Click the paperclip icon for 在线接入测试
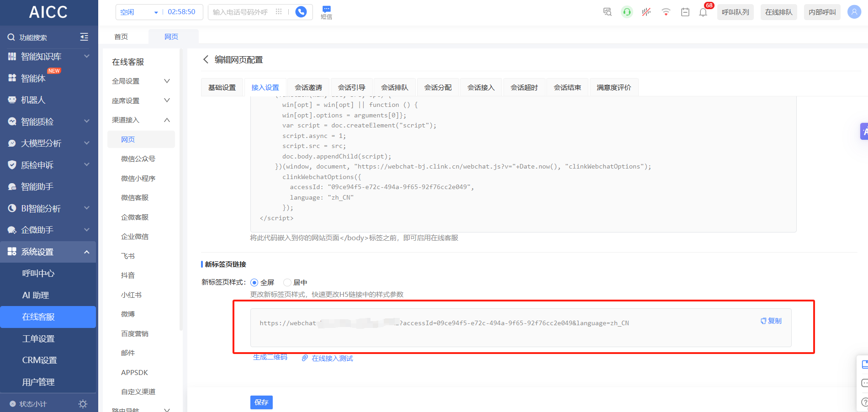The width and height of the screenshot is (868, 412). (305, 358)
